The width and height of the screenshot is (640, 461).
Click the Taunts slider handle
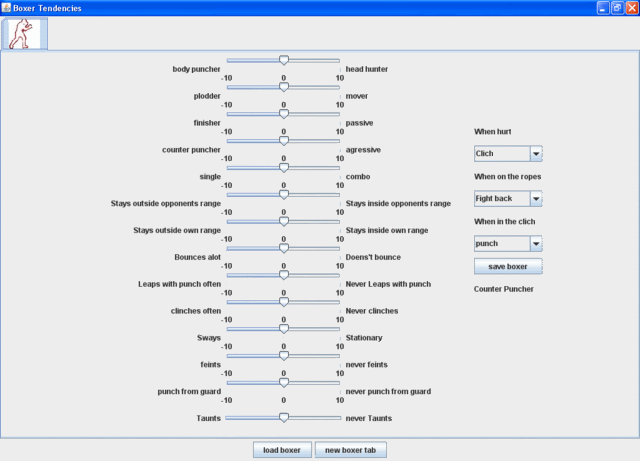tap(283, 417)
